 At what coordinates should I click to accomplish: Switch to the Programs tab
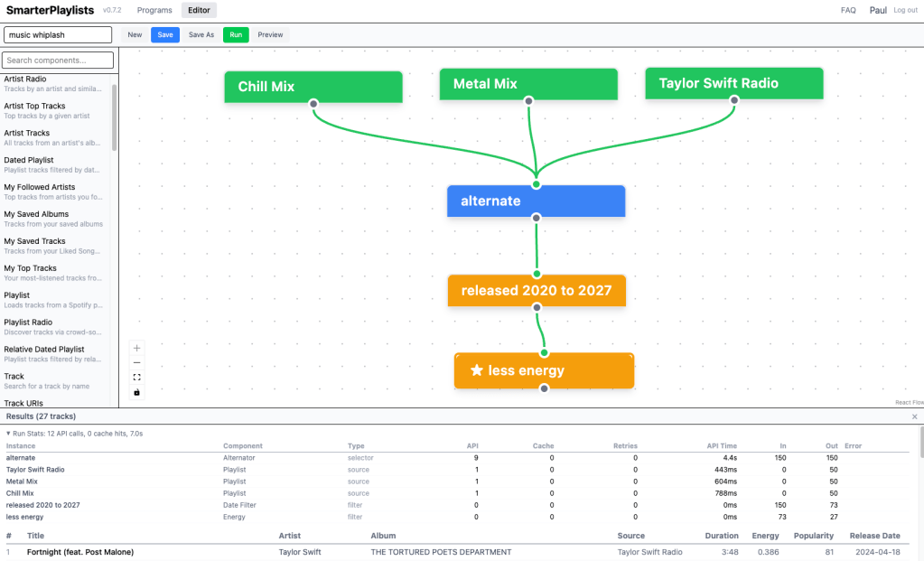tap(154, 10)
